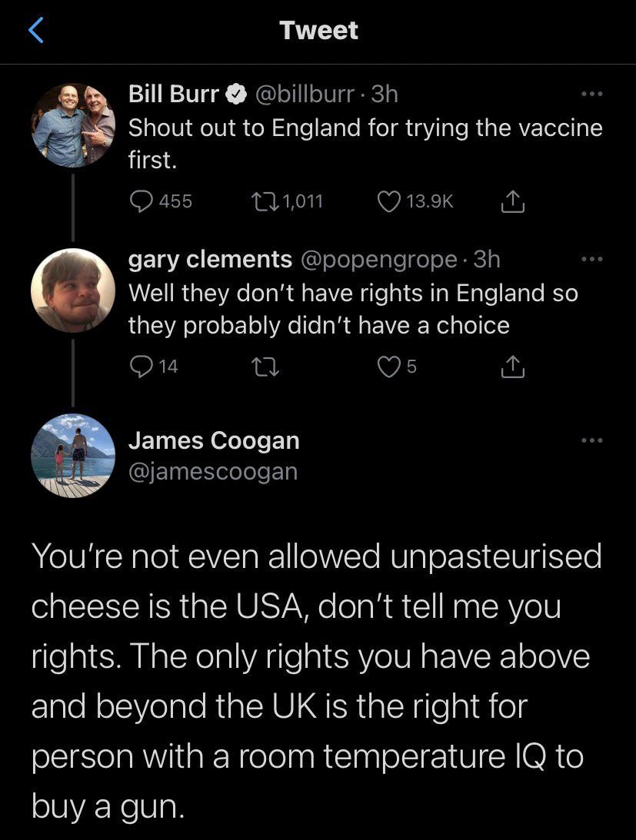Tap the @jamescoogan handle

coord(212,470)
